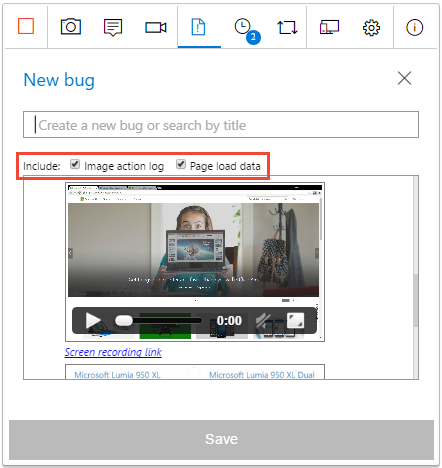The image size is (442, 468).
Task: Focus the bug title search field
Action: [x=221, y=125]
